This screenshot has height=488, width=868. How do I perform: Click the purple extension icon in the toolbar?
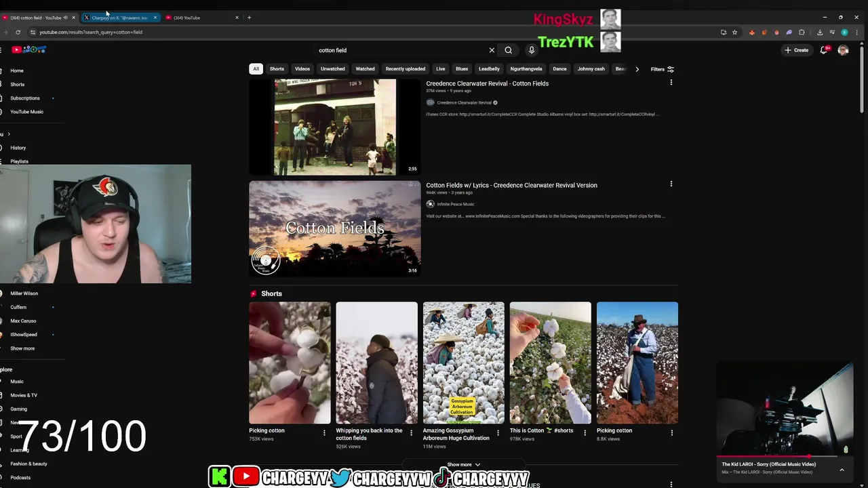pos(789,32)
